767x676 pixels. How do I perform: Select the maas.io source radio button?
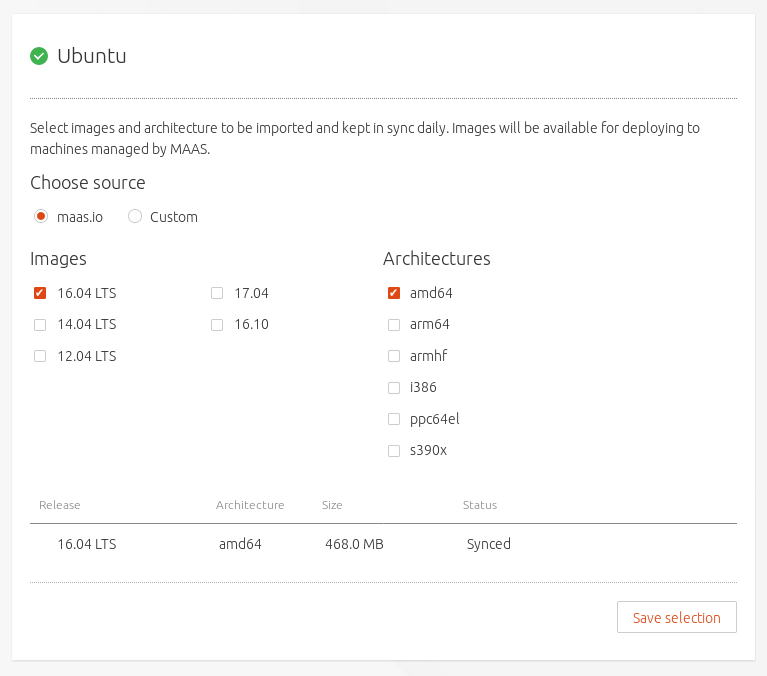coord(41,216)
